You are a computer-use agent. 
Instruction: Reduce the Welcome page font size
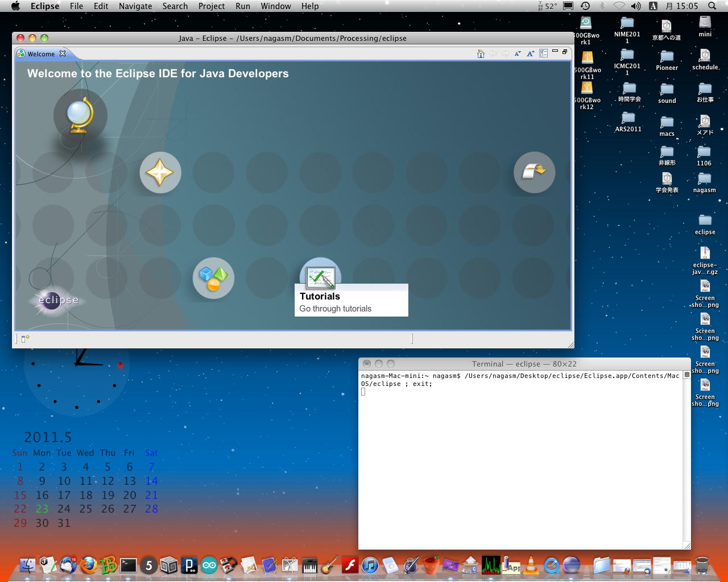[518, 53]
